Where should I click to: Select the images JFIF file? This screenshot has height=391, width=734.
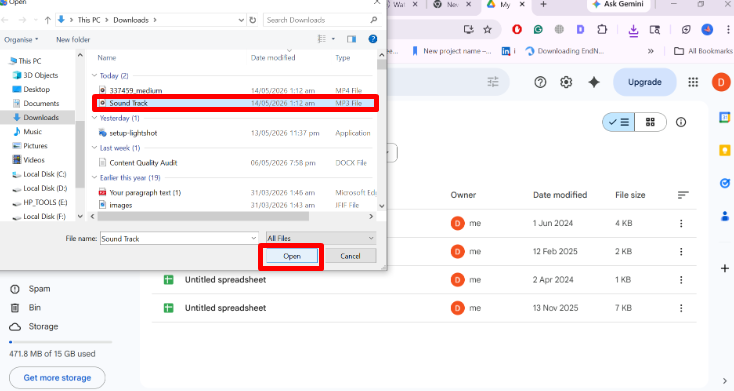tap(235, 205)
